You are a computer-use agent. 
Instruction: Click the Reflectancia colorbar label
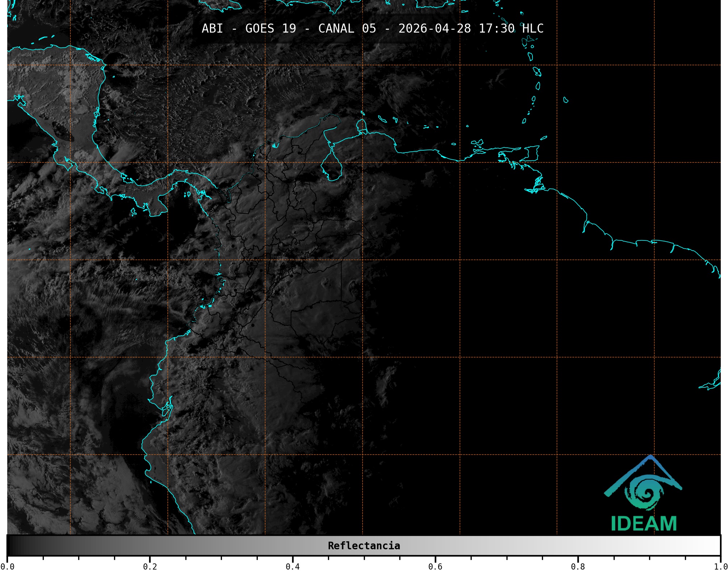tap(364, 546)
